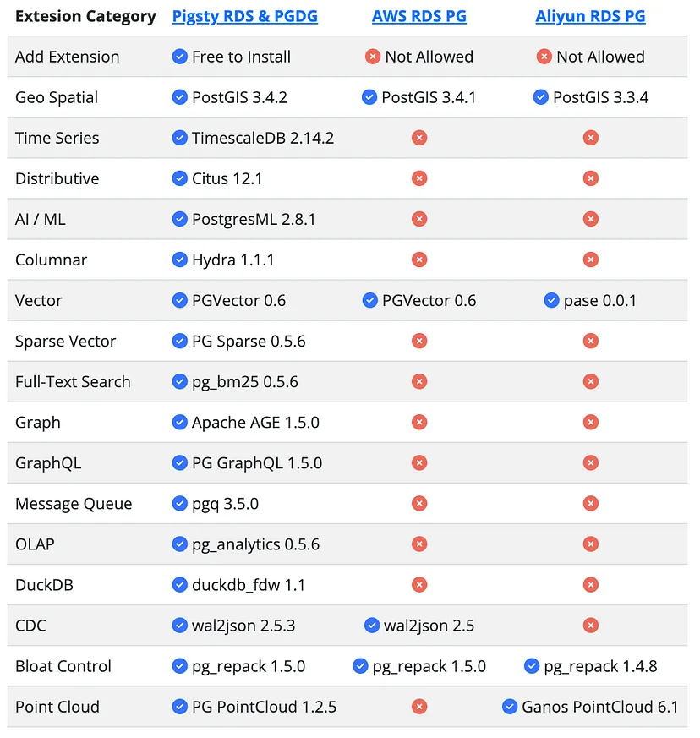Screen dimensions: 700x738
Task: Select the Full-Text Search row label
Action: 73,382
